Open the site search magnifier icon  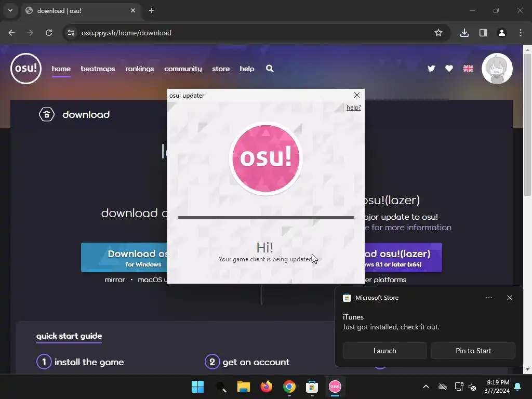(x=270, y=69)
